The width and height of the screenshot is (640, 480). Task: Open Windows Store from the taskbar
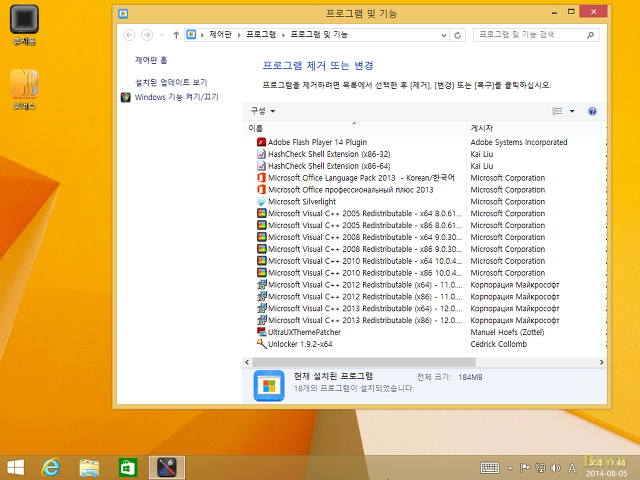128,467
